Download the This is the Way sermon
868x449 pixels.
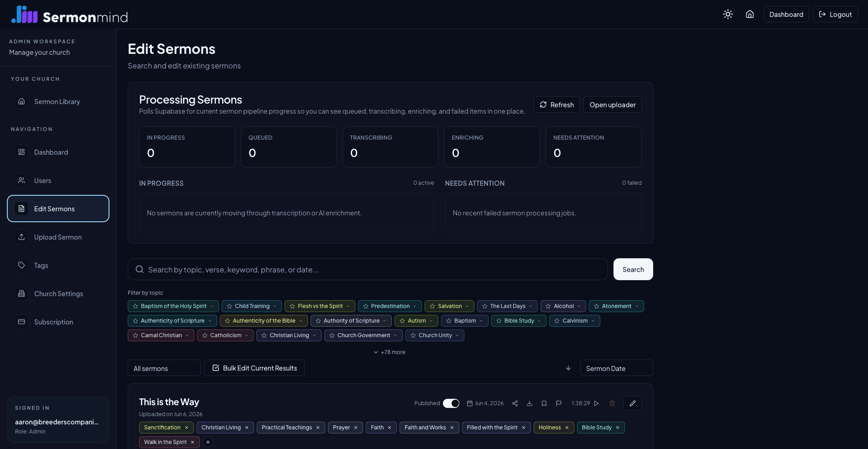click(530, 403)
